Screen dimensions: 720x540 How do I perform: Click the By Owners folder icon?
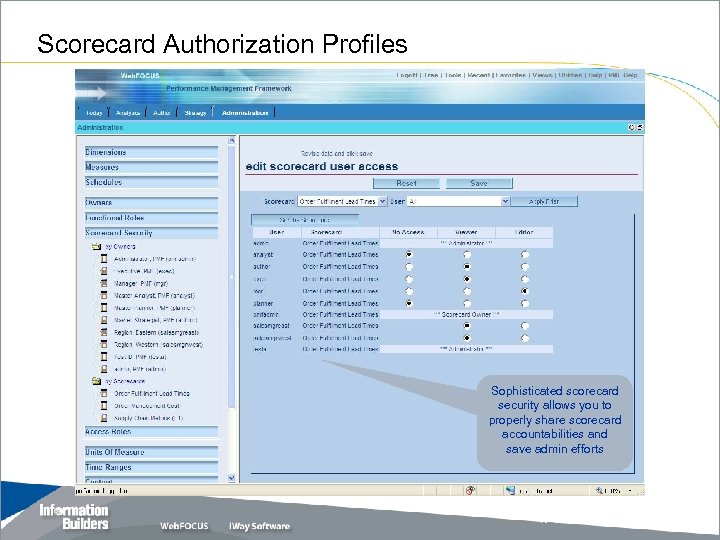click(x=96, y=247)
